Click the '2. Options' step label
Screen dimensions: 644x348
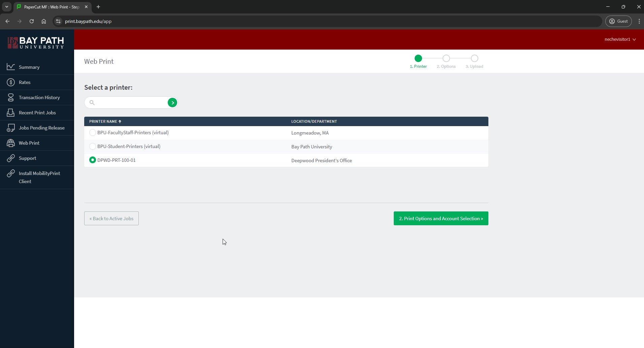[446, 66]
